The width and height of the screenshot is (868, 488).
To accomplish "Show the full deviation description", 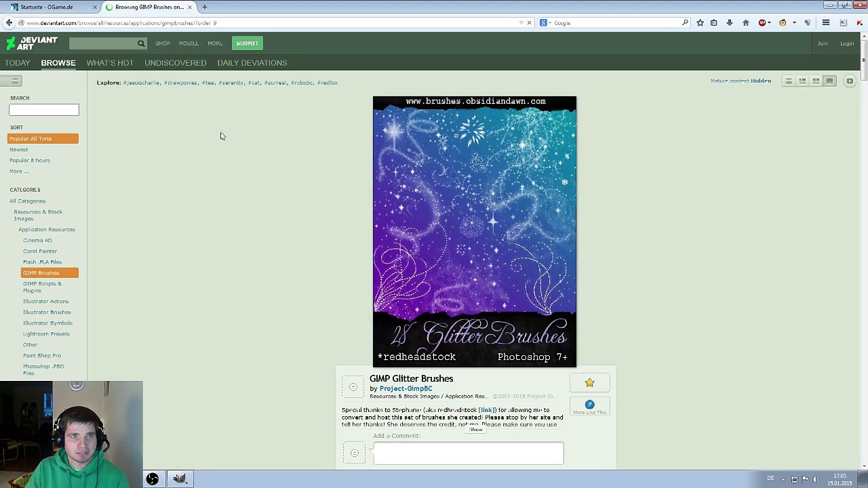I will click(x=476, y=430).
